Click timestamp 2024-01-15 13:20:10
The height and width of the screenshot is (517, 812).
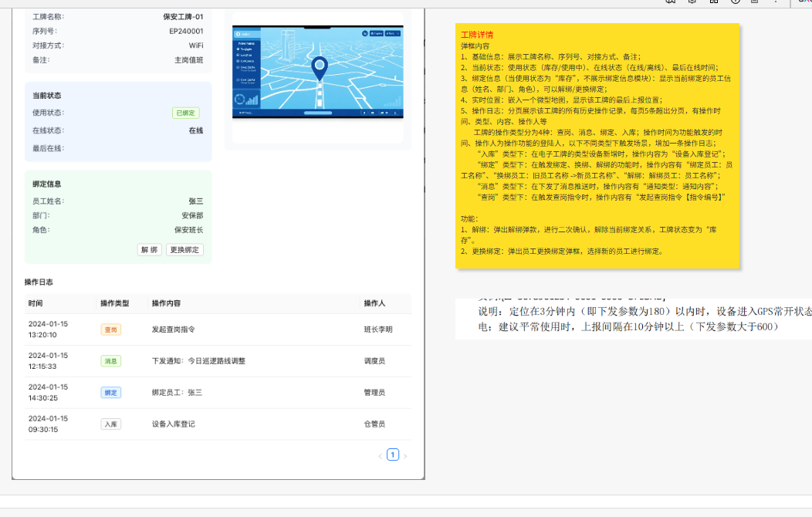pos(48,329)
